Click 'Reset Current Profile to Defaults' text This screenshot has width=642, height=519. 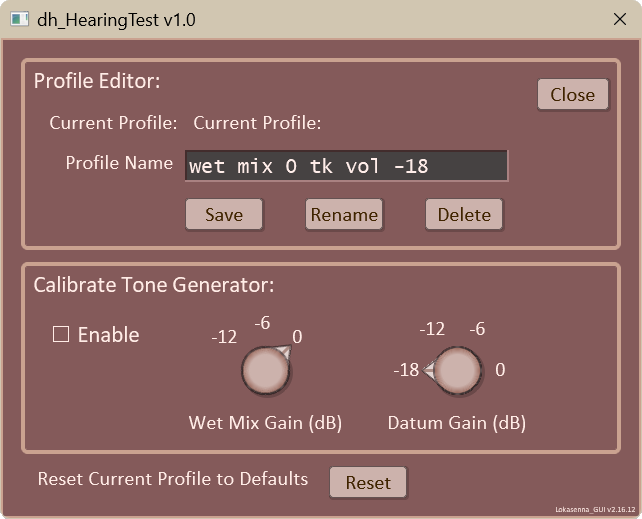pyautogui.click(x=173, y=479)
